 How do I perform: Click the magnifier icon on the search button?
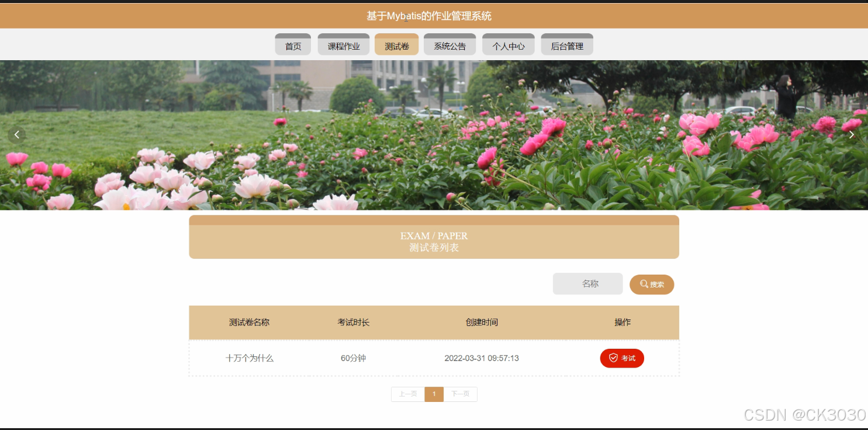(x=643, y=284)
